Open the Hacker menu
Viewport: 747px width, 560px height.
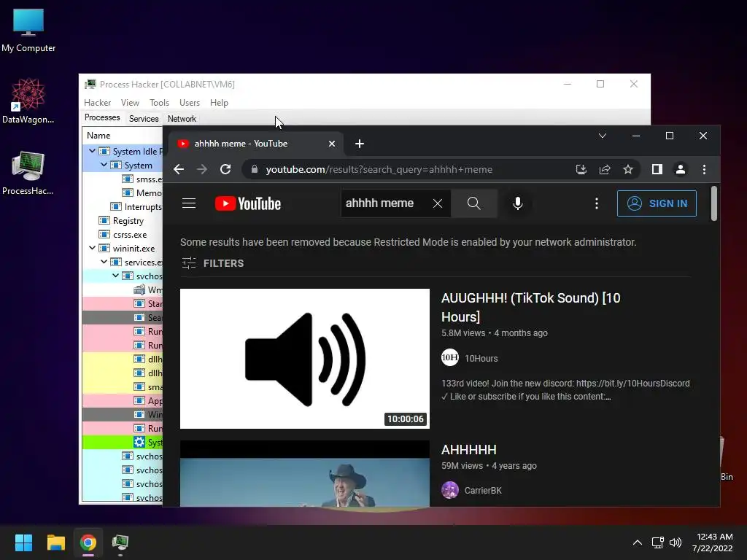97,102
